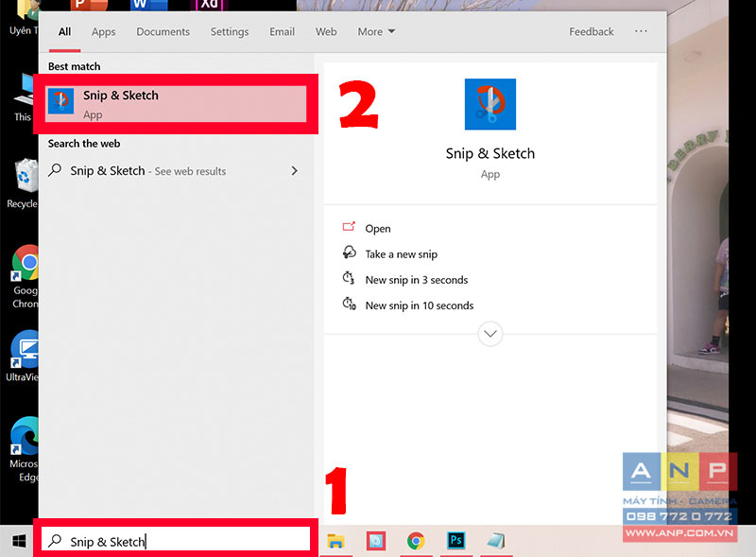Switch to the Web tab
Image resolution: width=756 pixels, height=557 pixels.
tap(326, 32)
